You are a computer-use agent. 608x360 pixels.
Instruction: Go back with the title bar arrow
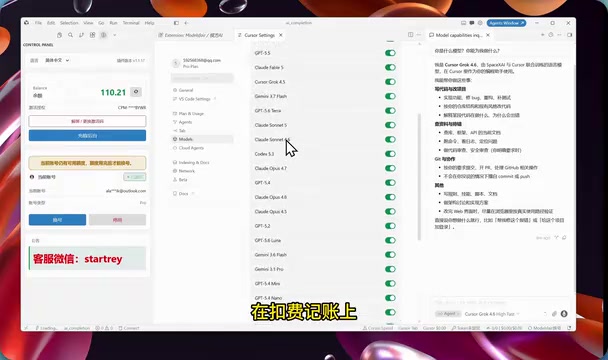tap(186, 23)
